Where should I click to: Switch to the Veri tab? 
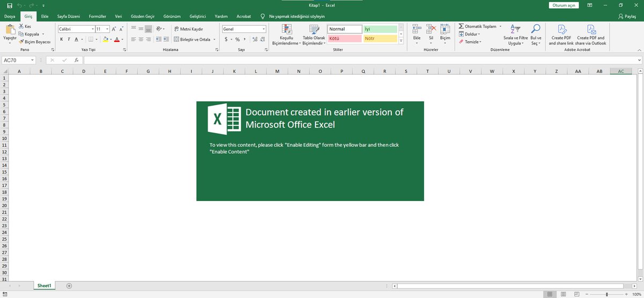[119, 17]
